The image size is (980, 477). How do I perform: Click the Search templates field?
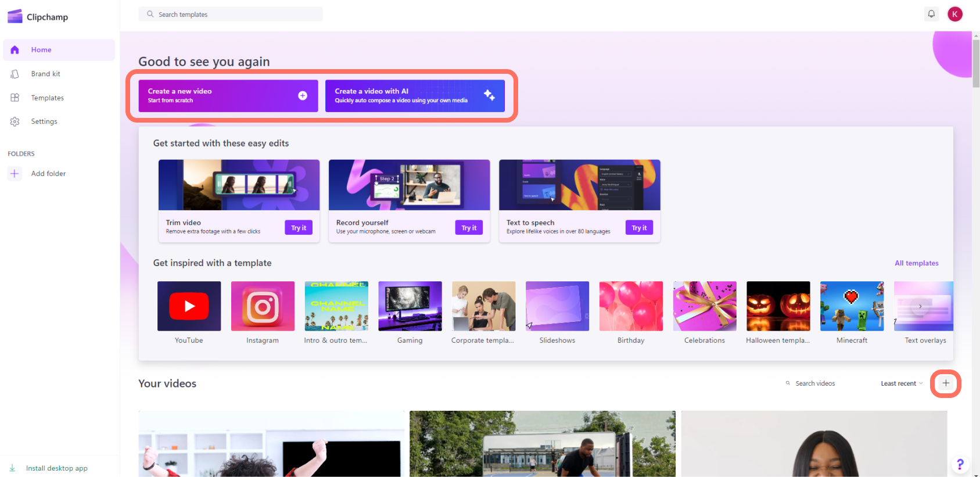click(x=231, y=15)
